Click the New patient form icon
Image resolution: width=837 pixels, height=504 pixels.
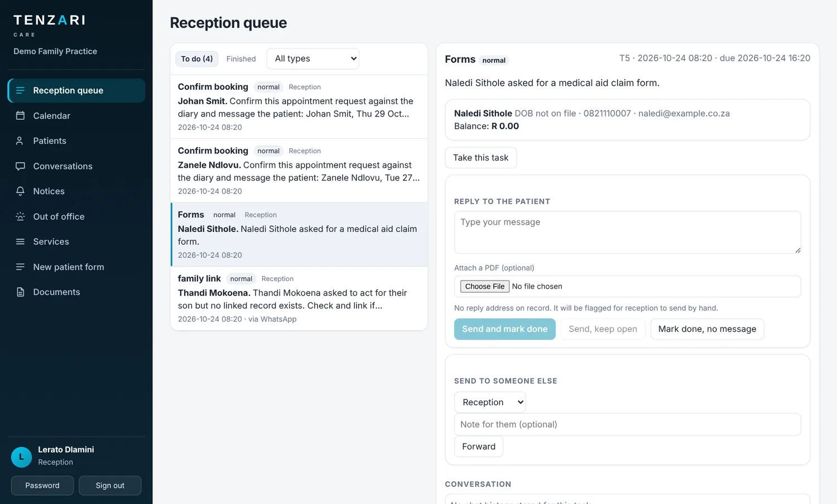point(20,267)
